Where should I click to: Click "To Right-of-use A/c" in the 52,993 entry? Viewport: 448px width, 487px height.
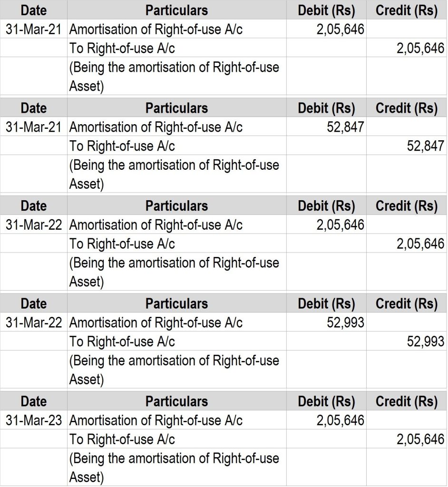click(122, 341)
